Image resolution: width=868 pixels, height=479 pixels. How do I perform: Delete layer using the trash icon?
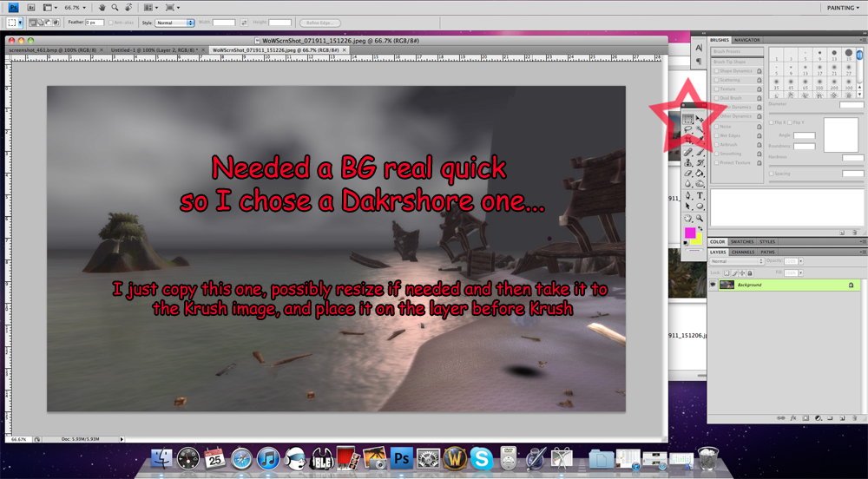[x=853, y=417]
